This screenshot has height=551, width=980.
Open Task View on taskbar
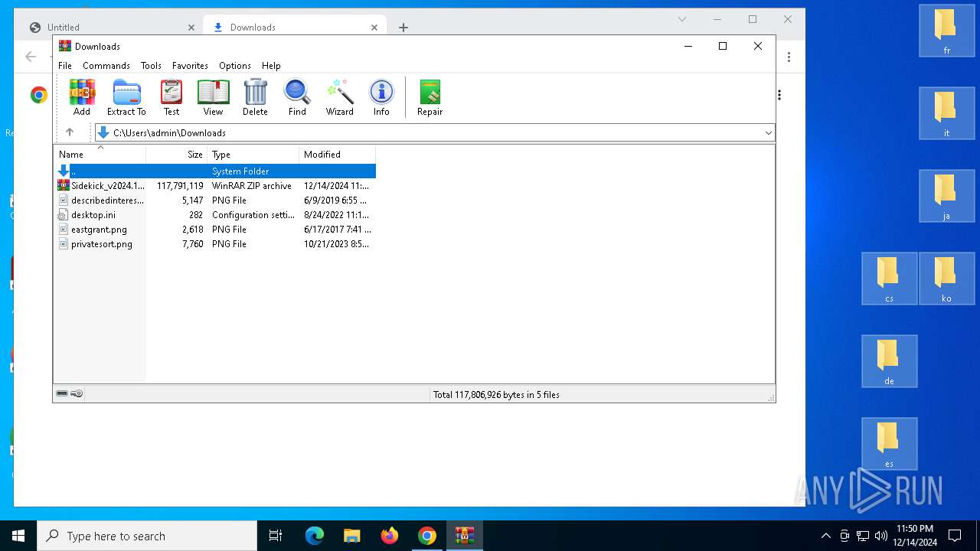(x=276, y=536)
